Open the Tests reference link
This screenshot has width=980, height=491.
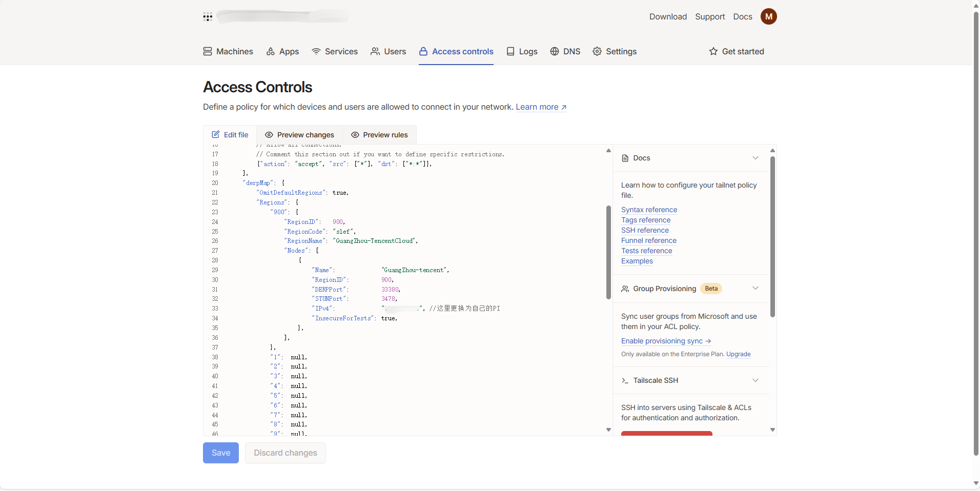[646, 251]
